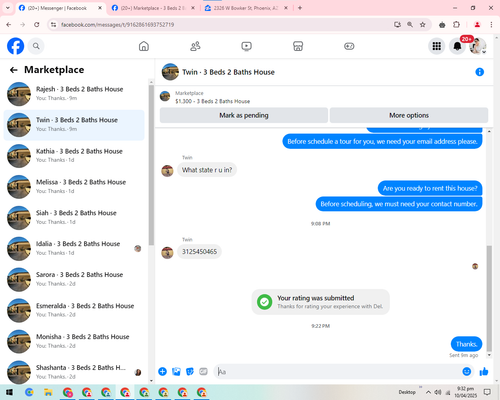Open conversation information icon
500x400 pixels.
pos(479,72)
